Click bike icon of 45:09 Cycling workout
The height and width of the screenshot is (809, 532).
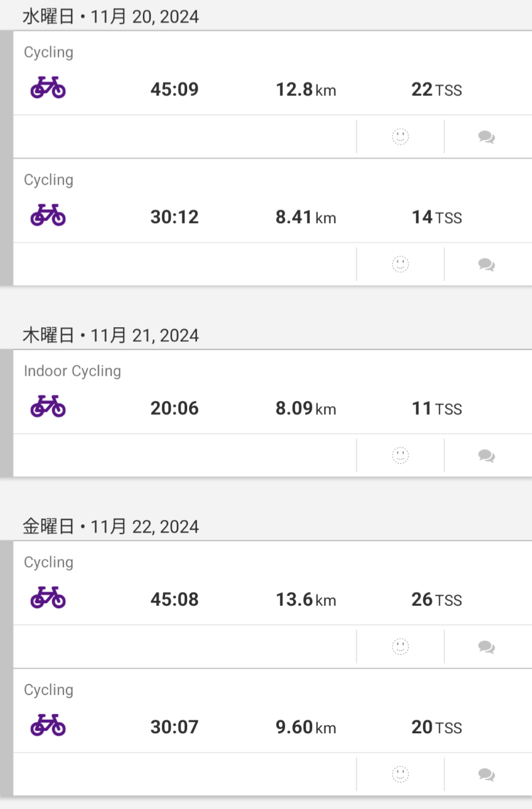pos(48,88)
